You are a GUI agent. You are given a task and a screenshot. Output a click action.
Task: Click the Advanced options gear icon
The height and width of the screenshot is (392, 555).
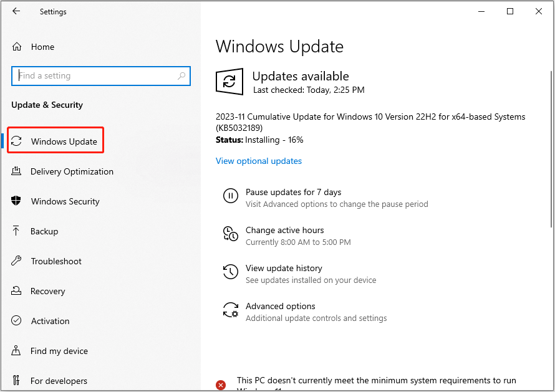click(x=231, y=310)
